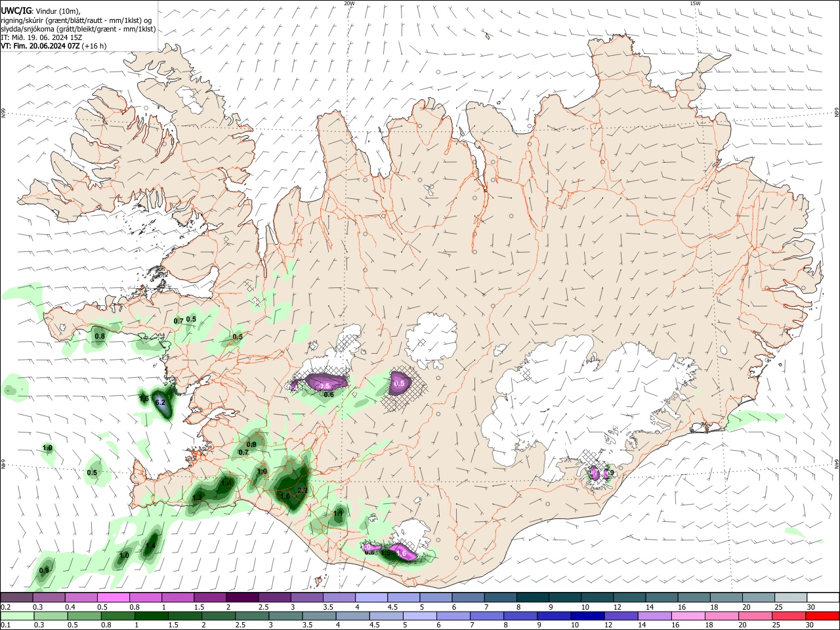Pick the pale periwinkle 4 snow swatch
Screen dimensions: 840x630
371,598
